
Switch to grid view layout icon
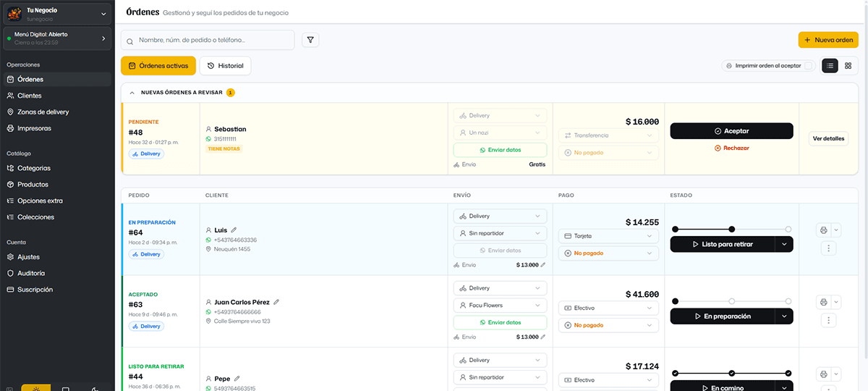848,66
